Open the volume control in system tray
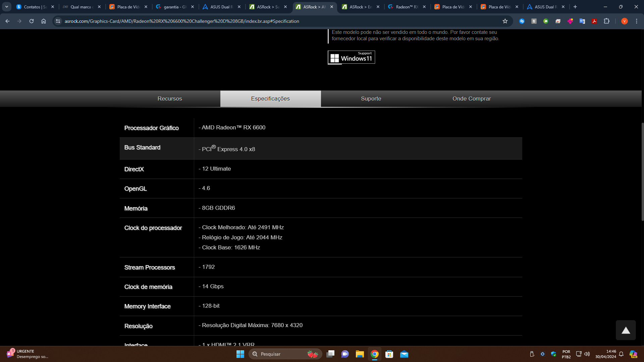644x362 pixels. [587, 354]
